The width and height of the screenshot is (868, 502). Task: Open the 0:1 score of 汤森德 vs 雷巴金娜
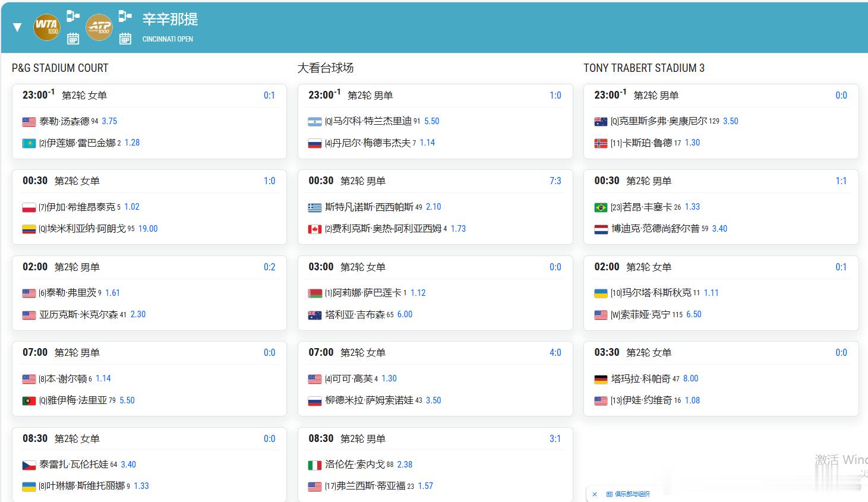pos(269,96)
